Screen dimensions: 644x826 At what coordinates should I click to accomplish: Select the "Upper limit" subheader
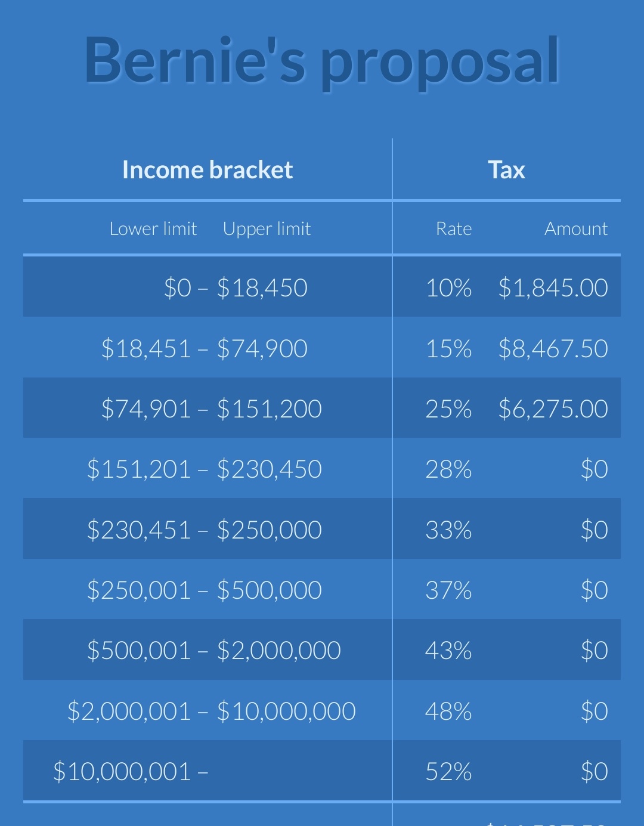coord(267,229)
